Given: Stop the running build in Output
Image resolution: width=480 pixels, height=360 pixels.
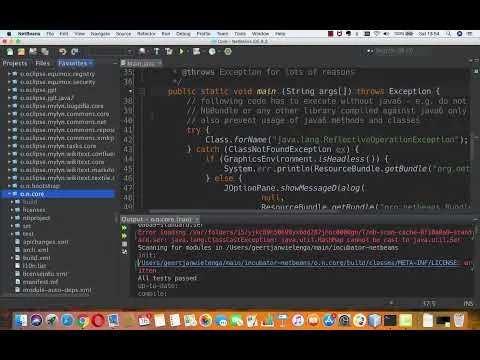Looking at the screenshot, I should pyautogui.click(x=124, y=244).
